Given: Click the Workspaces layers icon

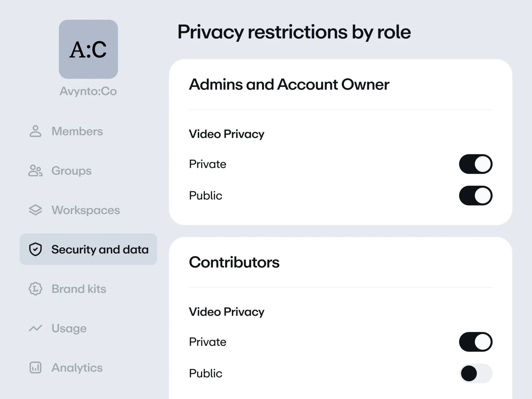Looking at the screenshot, I should (35, 210).
